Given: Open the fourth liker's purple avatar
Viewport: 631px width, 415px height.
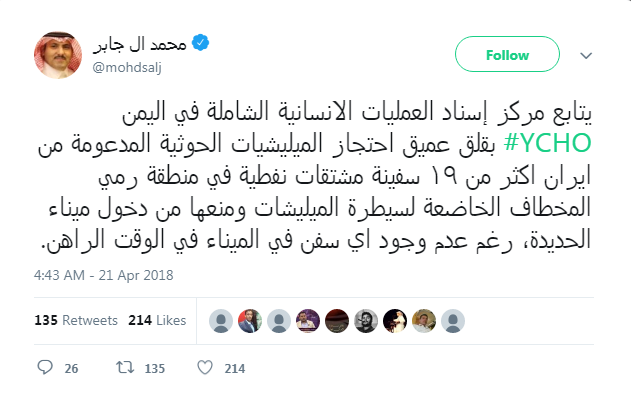Looking at the screenshot, I should 308,321.
